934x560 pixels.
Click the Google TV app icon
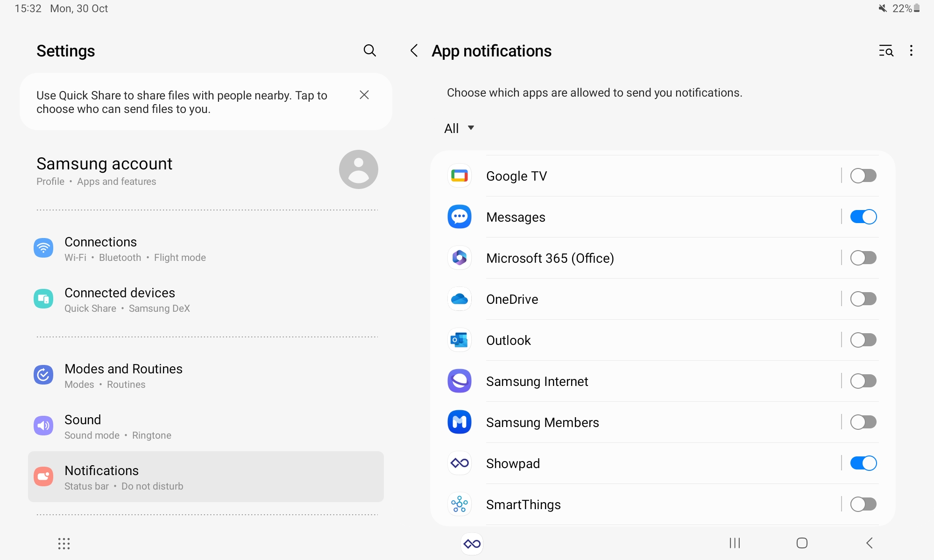pos(460,175)
